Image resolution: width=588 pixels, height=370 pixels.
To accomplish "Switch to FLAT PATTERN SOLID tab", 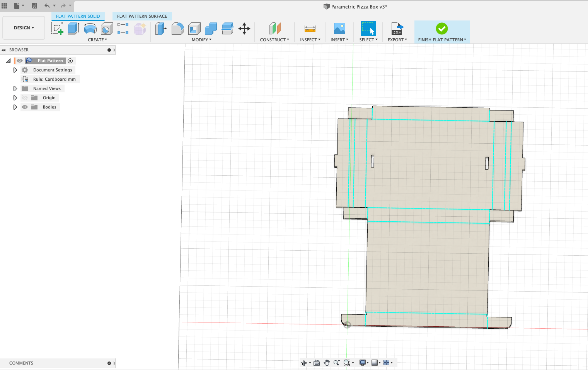I will (78, 16).
